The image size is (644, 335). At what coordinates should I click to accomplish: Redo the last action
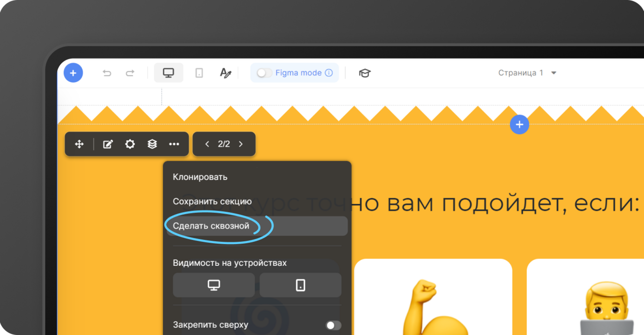point(130,73)
